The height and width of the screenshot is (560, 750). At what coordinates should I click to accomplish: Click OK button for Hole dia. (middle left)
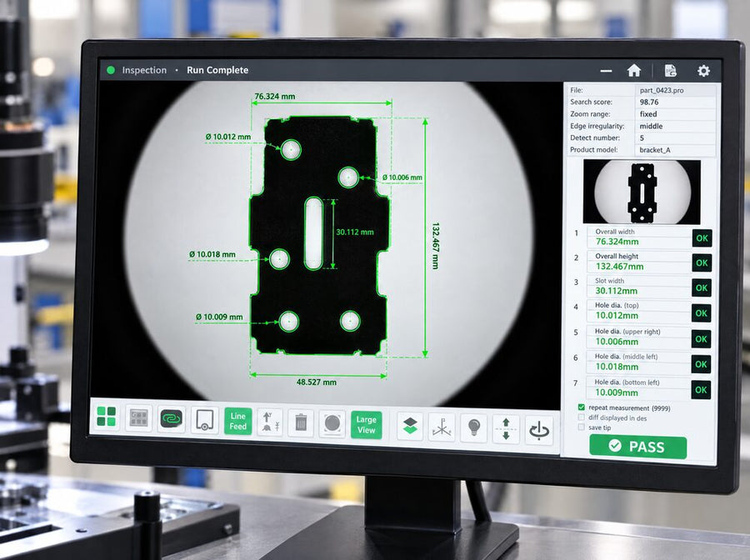coord(701,364)
